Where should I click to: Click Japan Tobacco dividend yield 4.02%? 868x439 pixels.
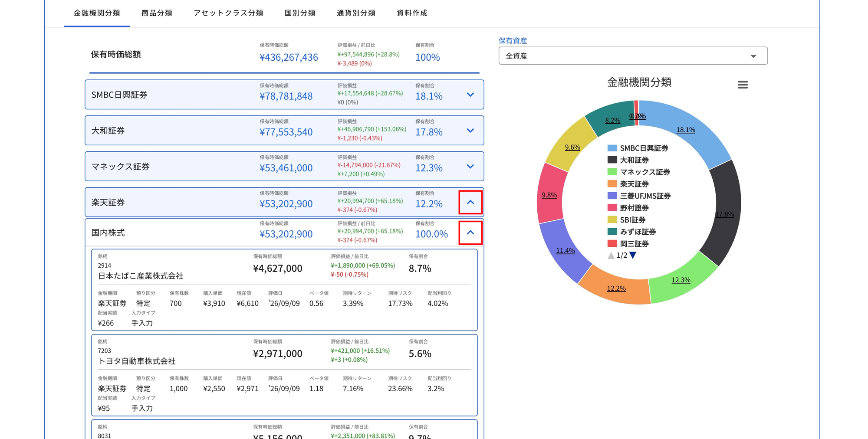(437, 304)
